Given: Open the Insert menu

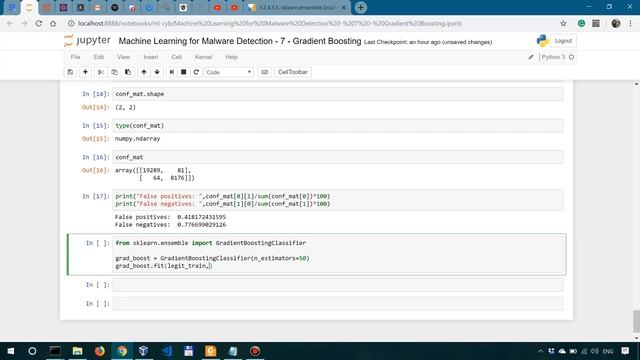Looking at the screenshot, I should 151,57.
